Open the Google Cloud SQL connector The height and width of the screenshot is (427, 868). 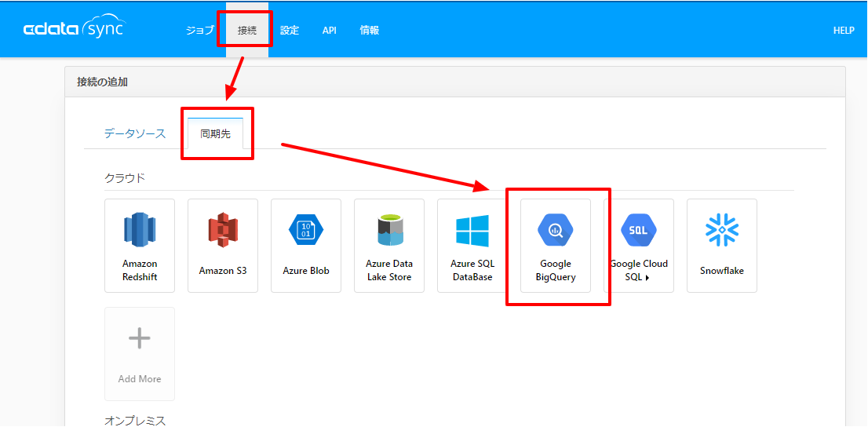coord(639,246)
